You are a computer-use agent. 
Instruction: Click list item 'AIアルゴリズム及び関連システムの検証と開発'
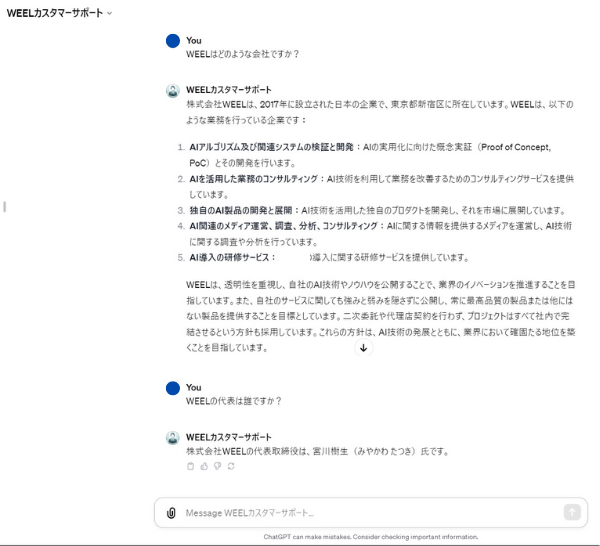[271, 147]
